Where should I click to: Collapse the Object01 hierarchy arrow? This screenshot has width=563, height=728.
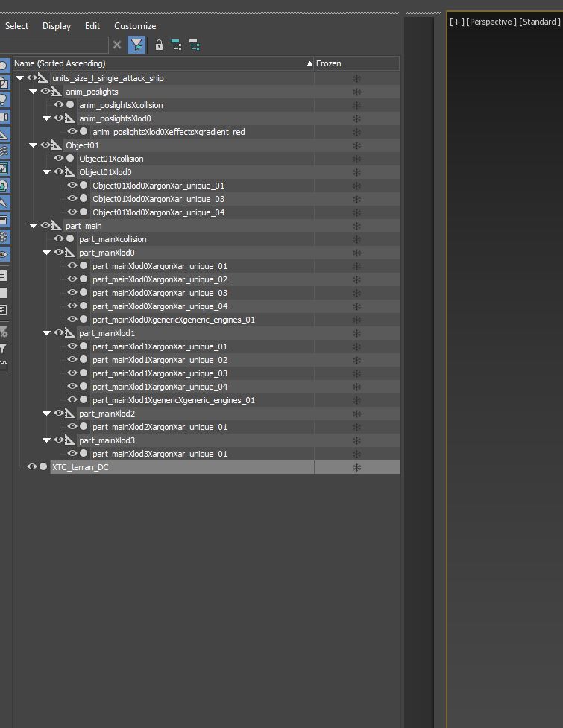point(34,145)
